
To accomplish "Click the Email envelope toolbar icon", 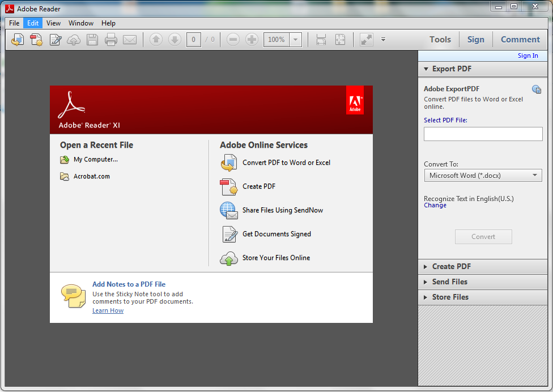I will (x=129, y=40).
